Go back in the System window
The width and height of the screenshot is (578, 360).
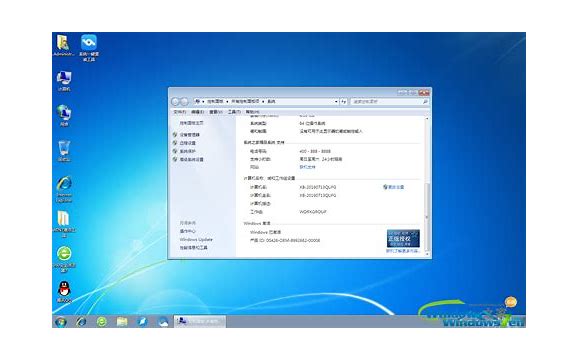(175, 101)
